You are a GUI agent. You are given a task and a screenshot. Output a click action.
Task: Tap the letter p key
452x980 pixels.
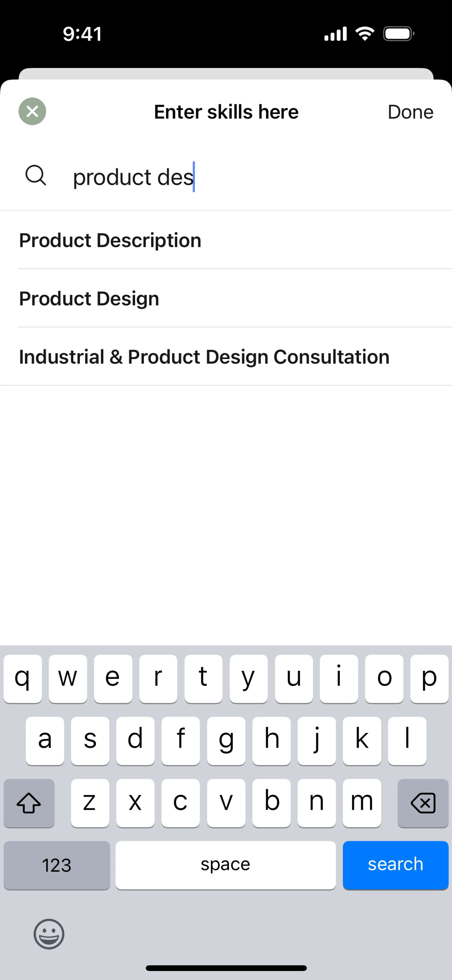[429, 678]
